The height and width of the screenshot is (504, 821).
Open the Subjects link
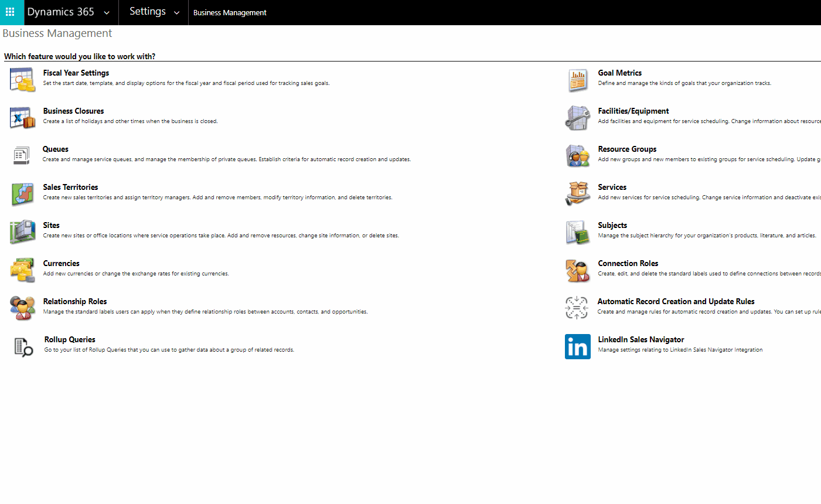click(x=612, y=225)
